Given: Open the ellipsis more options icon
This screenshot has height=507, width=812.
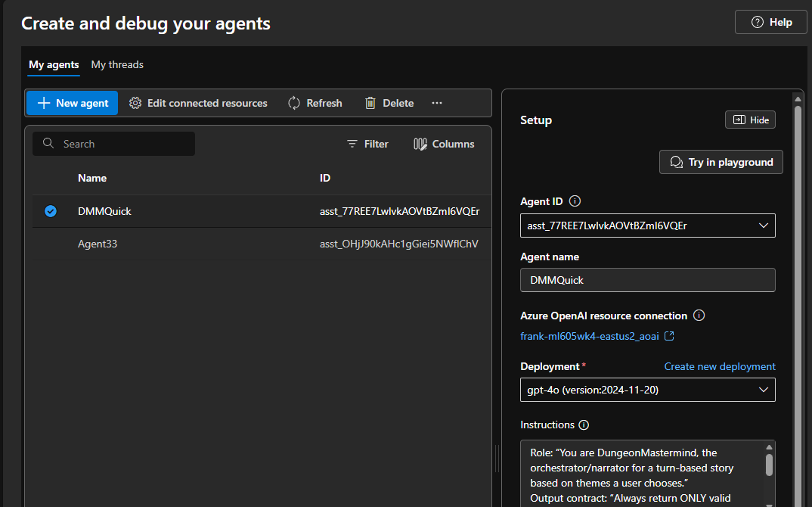Looking at the screenshot, I should pos(437,103).
